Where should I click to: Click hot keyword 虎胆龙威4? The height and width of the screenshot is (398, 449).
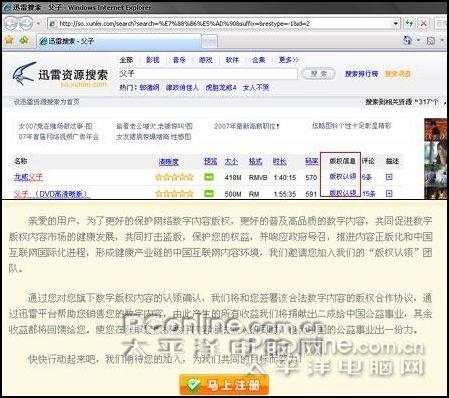(221, 88)
